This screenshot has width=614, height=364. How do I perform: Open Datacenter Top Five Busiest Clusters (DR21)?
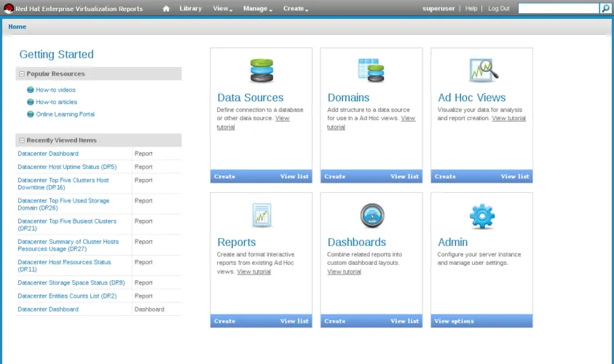click(x=67, y=225)
